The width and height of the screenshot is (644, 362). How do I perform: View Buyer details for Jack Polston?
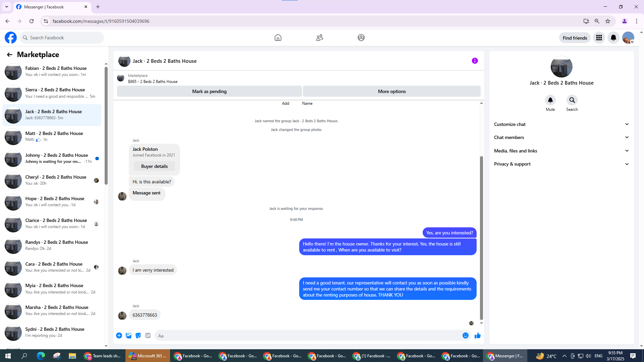[x=154, y=166]
